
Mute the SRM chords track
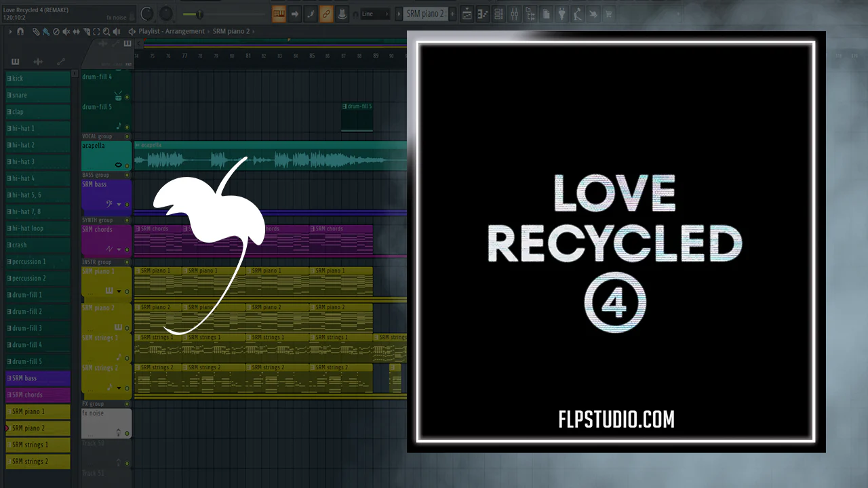pos(127,249)
